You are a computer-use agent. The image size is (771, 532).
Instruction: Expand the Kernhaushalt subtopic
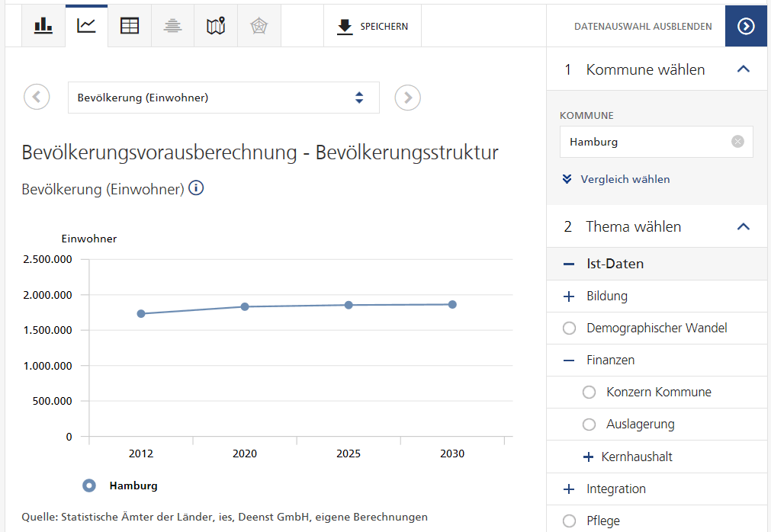[x=588, y=457]
